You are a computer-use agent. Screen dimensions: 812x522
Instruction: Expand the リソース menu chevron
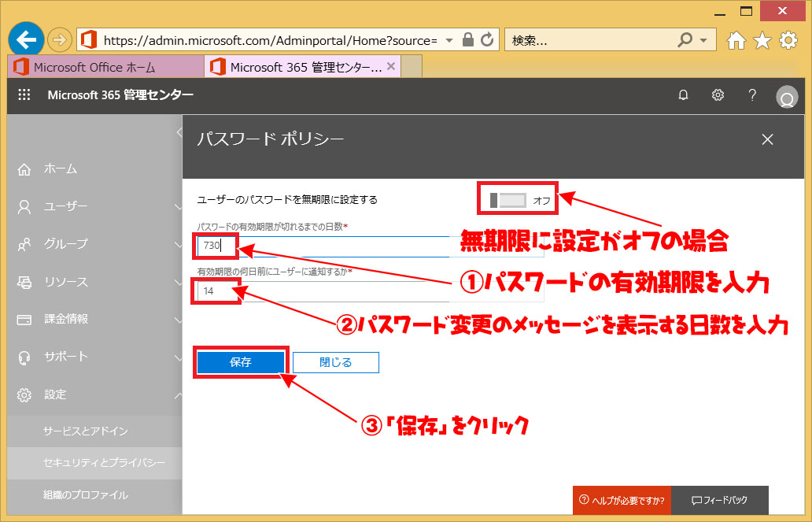tap(178, 282)
